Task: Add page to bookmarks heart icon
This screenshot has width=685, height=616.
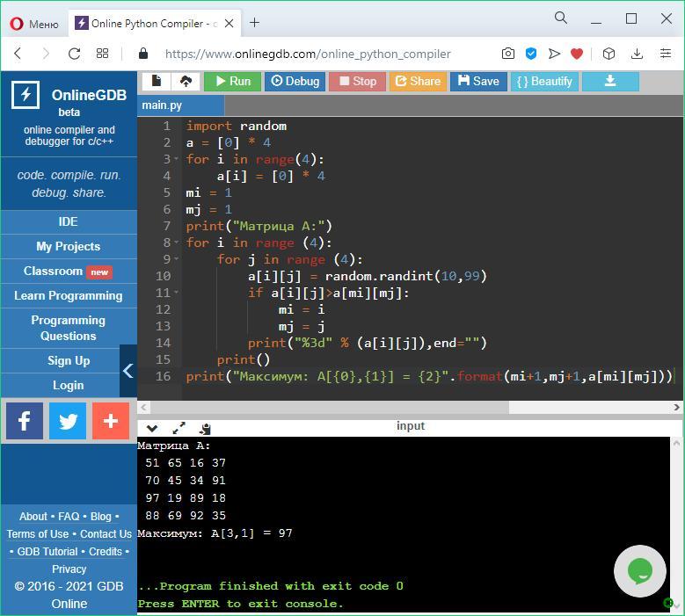Action: (577, 54)
